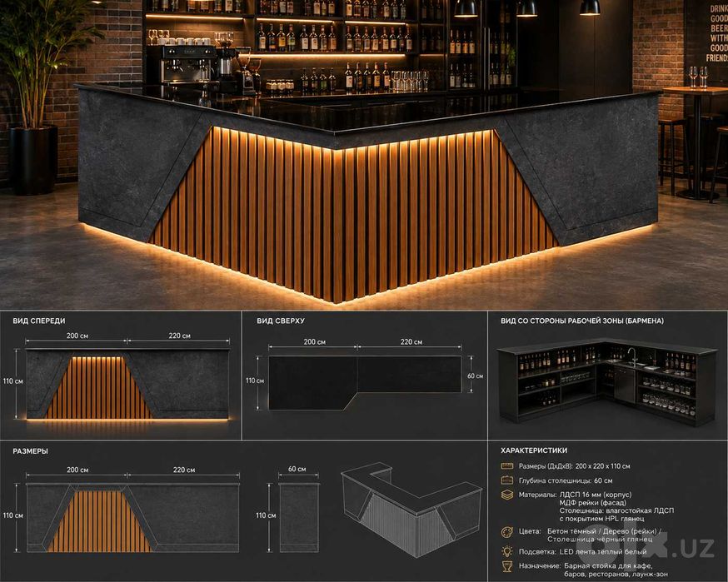Viewport: 728px width, 582px height.
Task: Click the front elevation drawing under ВИД СПЕРЕДИ
Action: pyautogui.click(x=127, y=385)
